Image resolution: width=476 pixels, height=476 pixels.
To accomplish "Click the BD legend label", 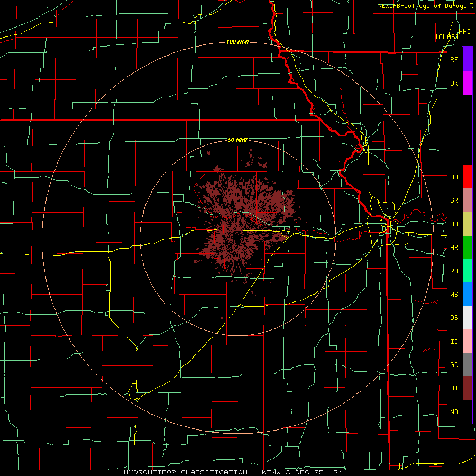I will [454, 224].
